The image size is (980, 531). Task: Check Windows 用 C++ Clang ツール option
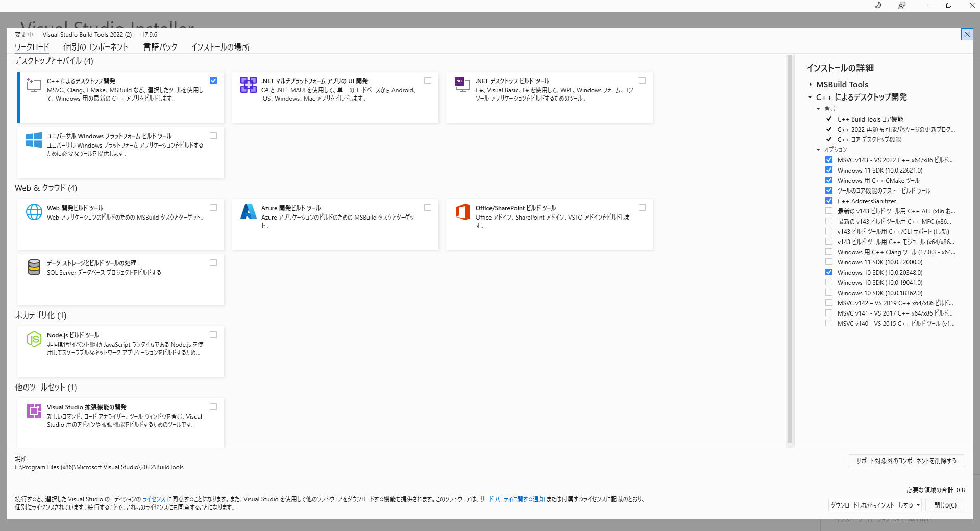829,252
